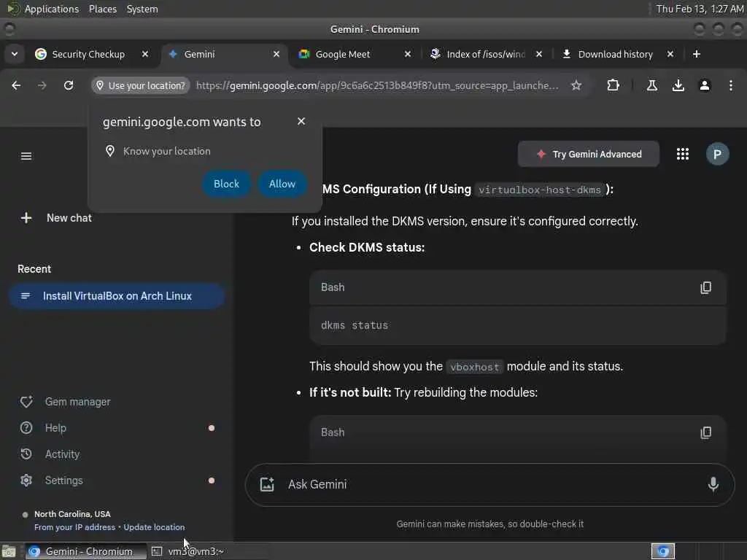Close the Index of /isos tab

pos(539,54)
